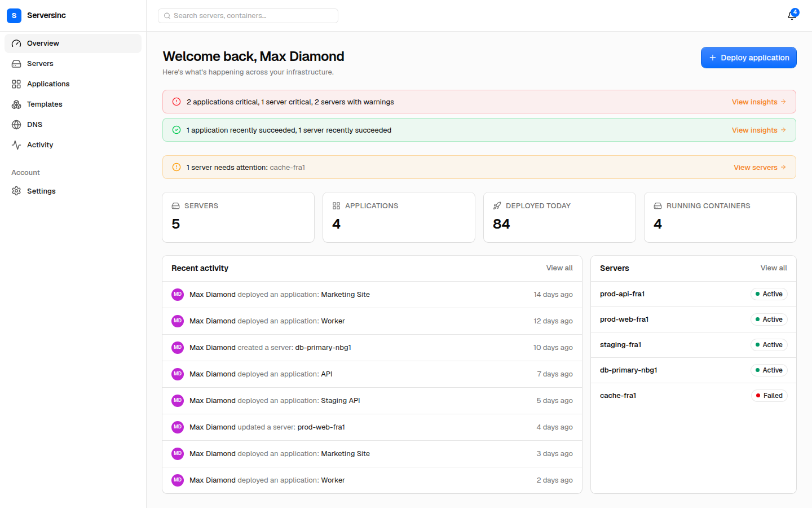Open the DNS section
This screenshot has width=812, height=508.
click(73, 125)
